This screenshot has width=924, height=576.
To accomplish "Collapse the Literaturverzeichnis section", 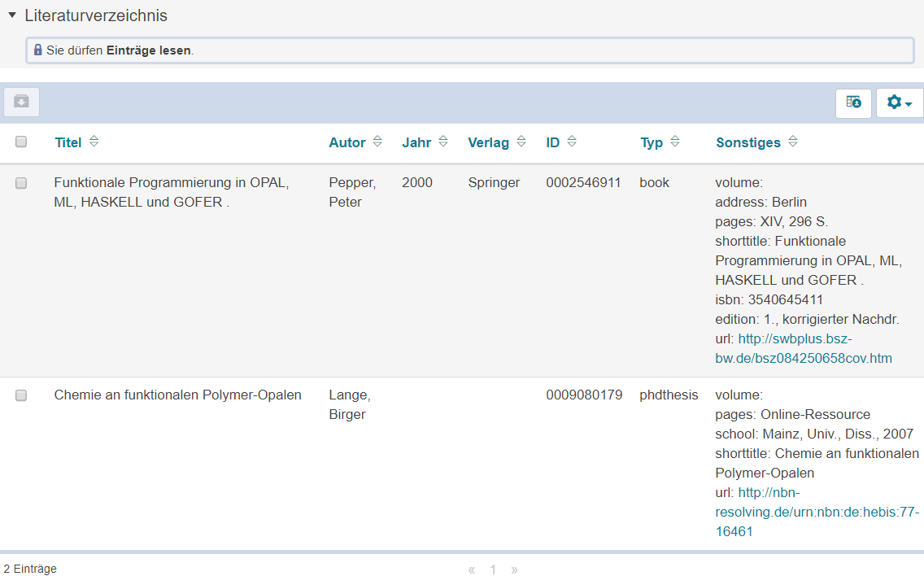I will click(12, 15).
